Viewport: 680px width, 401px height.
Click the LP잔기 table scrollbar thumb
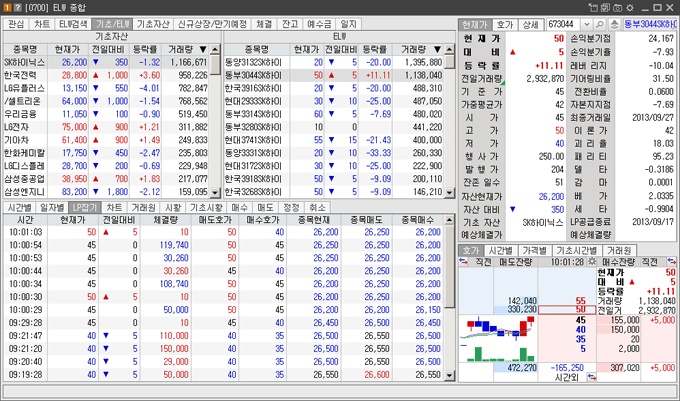coord(449,267)
